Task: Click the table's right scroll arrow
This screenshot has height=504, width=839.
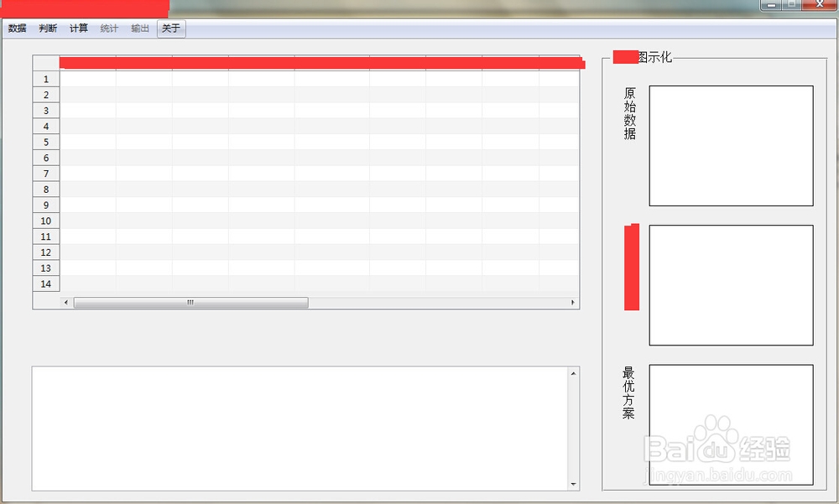Action: click(x=572, y=302)
